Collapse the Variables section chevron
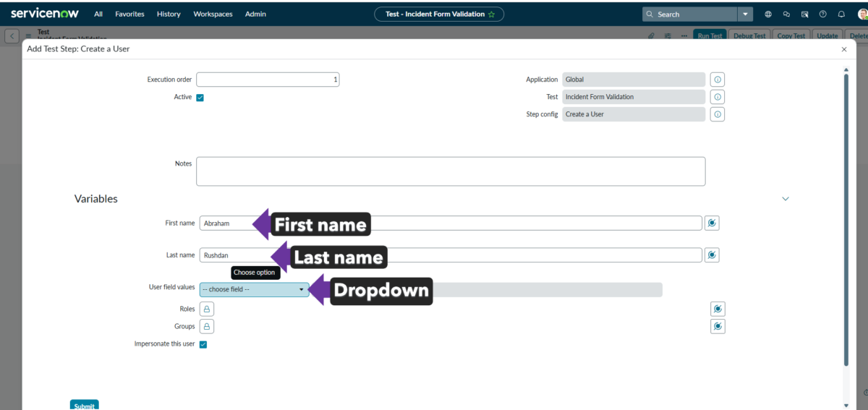868x410 pixels. (786, 199)
